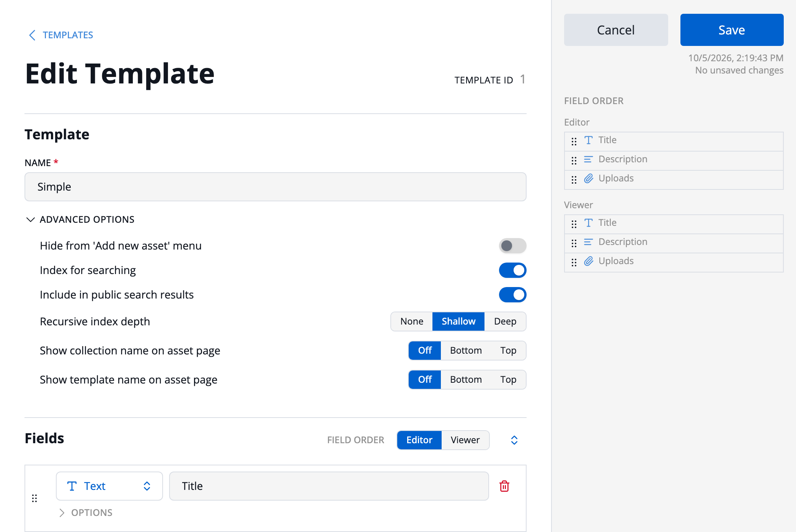
Task: Switch field order to Viewer tab
Action: 465,440
